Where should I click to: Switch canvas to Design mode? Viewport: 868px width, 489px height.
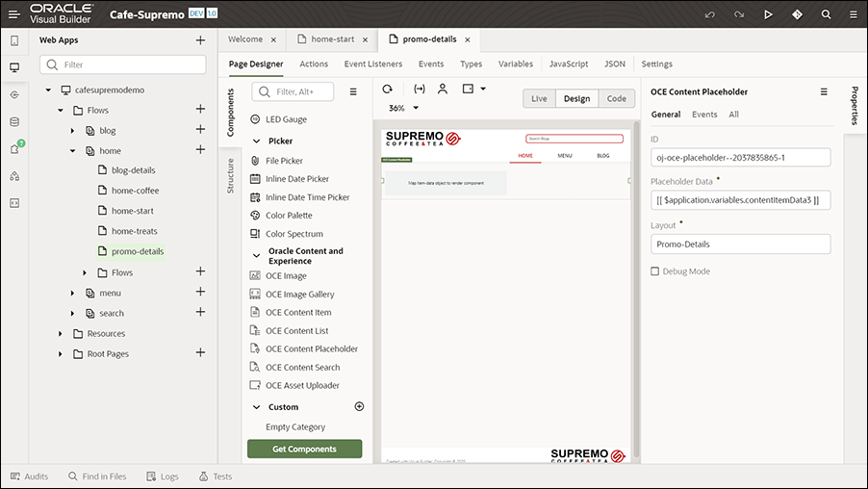(576, 98)
